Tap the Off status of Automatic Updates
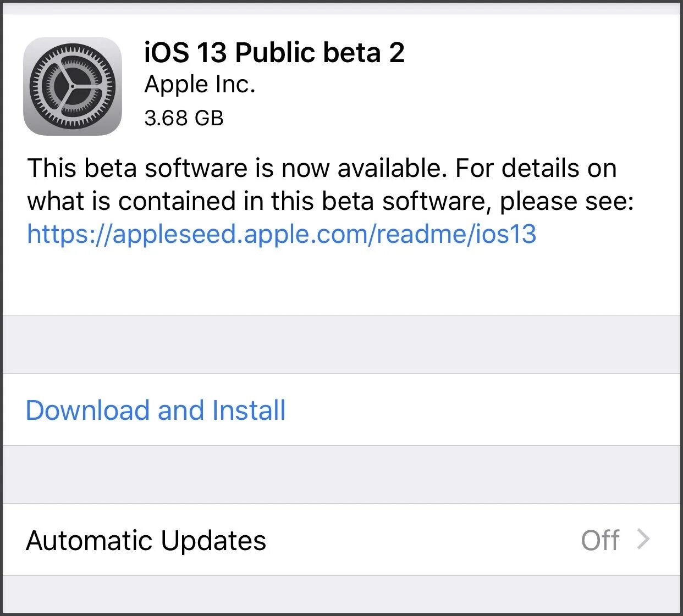Screen dimensions: 683x616 (600, 540)
